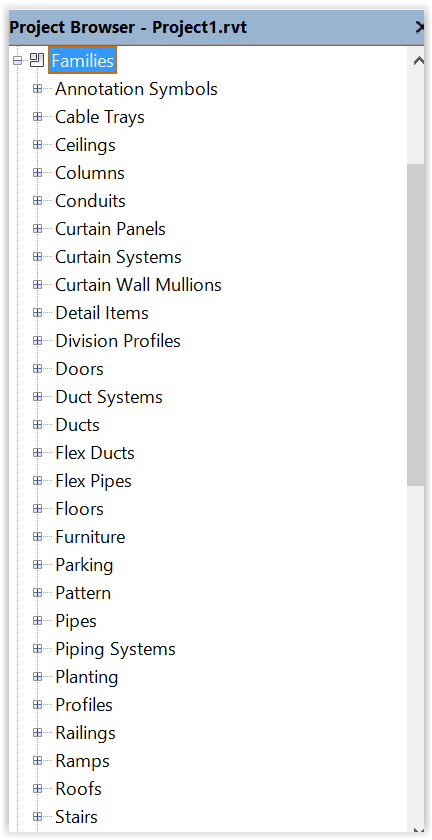This screenshot has height=840, width=432.
Task: Expand the Annotation Symbols node
Action: tap(37, 88)
